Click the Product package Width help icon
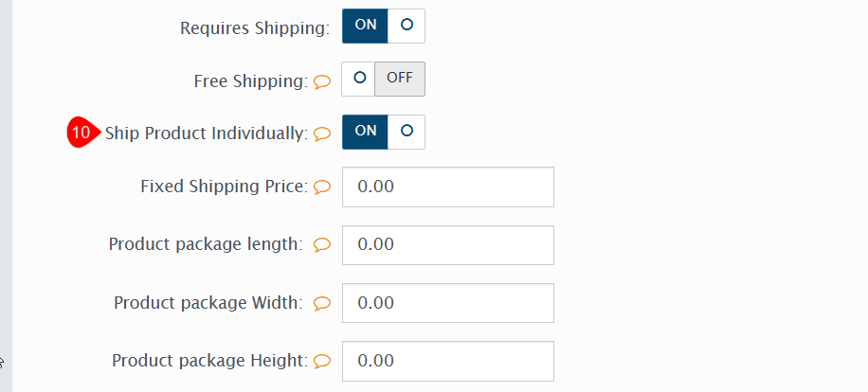Viewport: 868px width, 392px height. click(322, 304)
